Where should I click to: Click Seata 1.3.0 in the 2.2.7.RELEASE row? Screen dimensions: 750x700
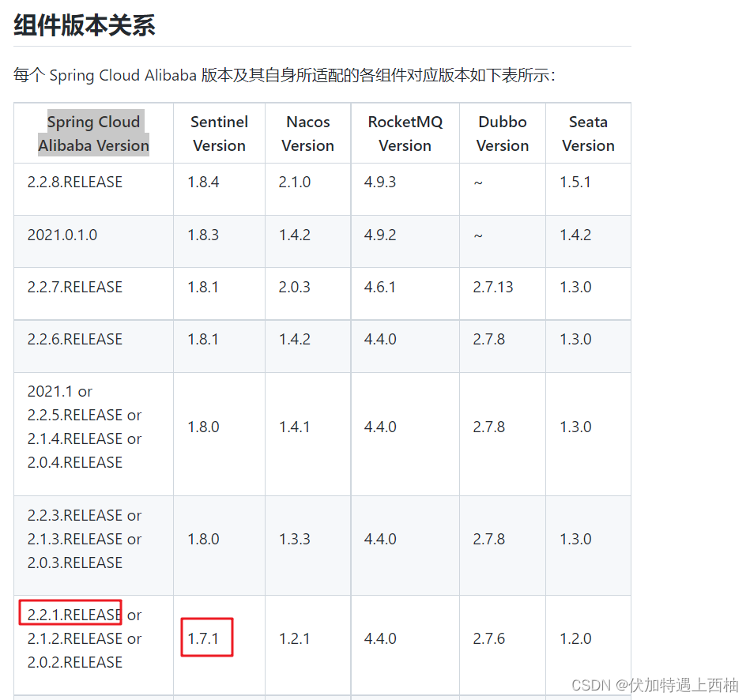point(575,288)
